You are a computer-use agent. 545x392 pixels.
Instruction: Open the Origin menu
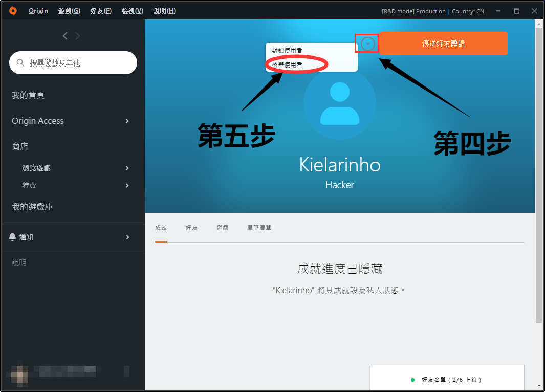[38, 11]
